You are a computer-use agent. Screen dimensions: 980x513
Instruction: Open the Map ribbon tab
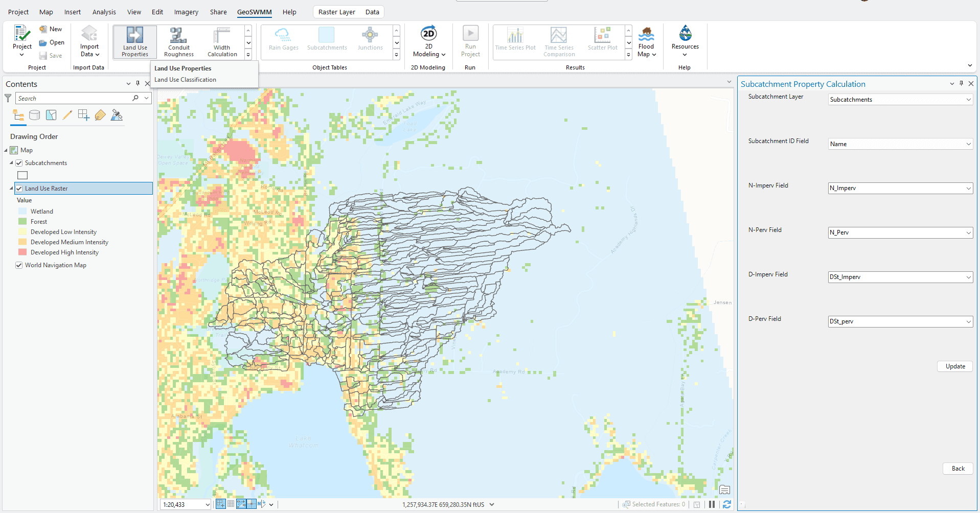tap(46, 12)
